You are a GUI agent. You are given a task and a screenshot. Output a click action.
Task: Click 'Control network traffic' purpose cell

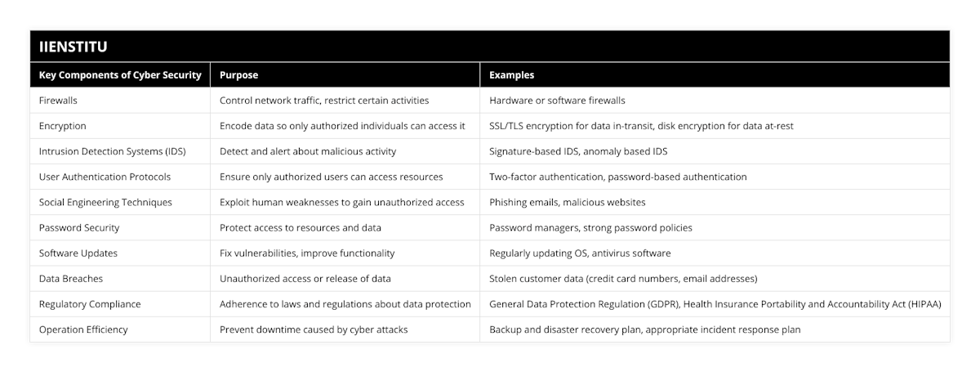[x=324, y=100]
